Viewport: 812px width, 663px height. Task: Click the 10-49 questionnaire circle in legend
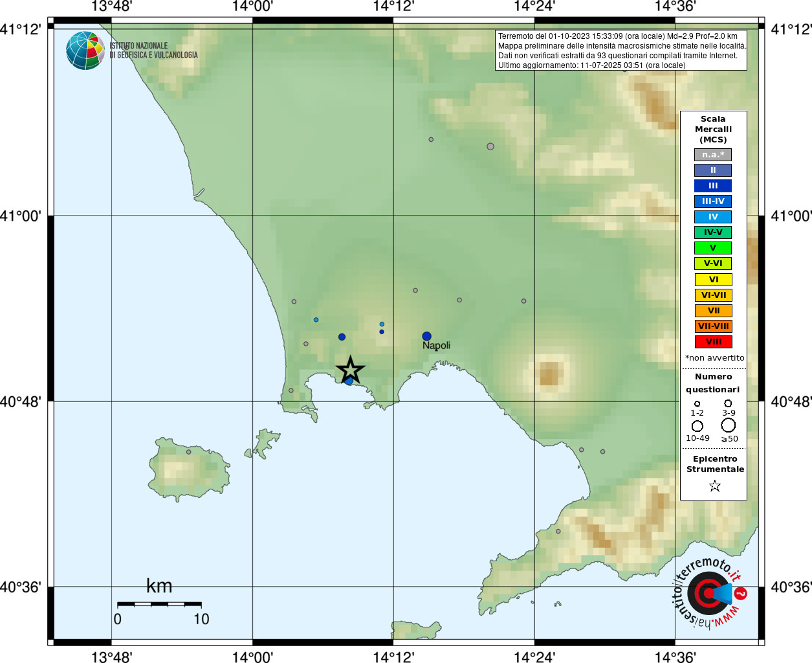pyautogui.click(x=697, y=426)
